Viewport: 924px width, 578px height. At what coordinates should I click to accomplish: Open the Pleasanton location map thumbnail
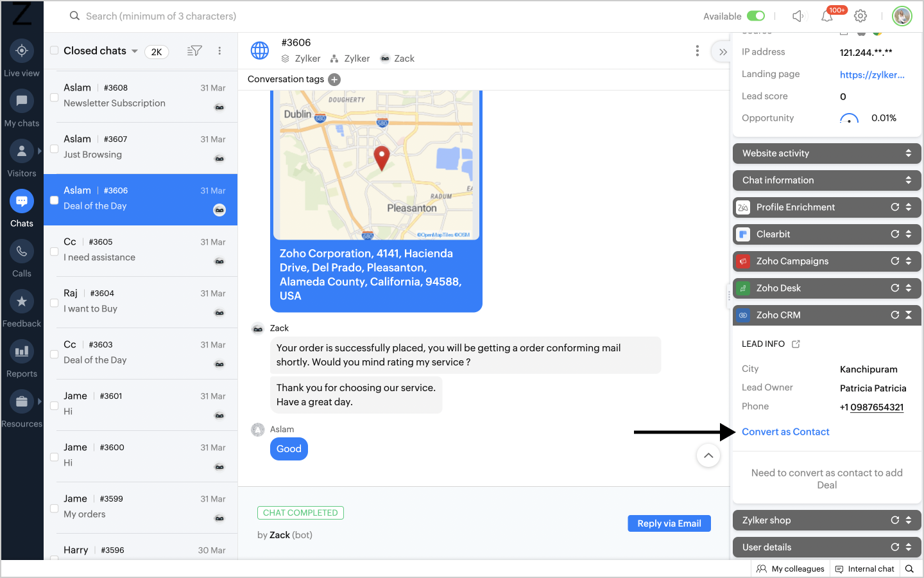pyautogui.click(x=376, y=165)
